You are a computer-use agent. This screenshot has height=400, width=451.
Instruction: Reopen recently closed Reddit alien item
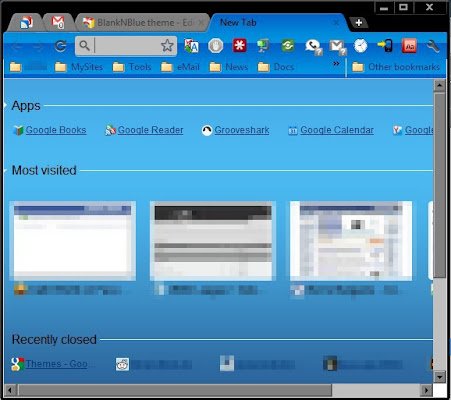coord(153,364)
